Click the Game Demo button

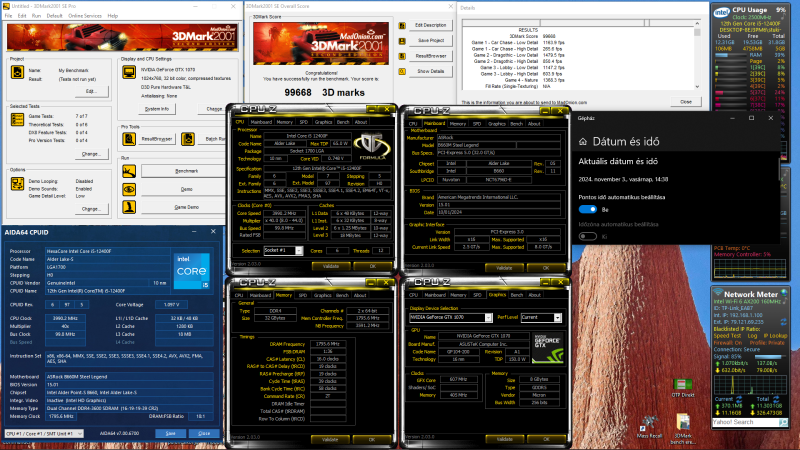[x=184, y=207]
